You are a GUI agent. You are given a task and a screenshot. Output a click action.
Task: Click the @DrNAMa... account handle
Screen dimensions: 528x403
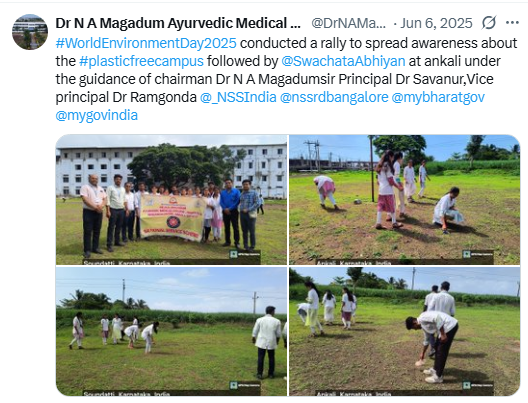click(x=349, y=23)
